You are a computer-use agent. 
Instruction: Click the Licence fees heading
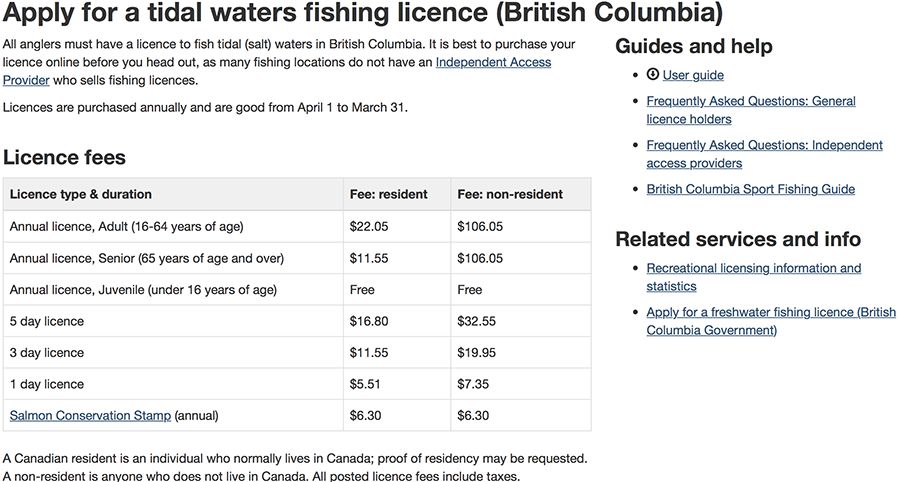64,157
